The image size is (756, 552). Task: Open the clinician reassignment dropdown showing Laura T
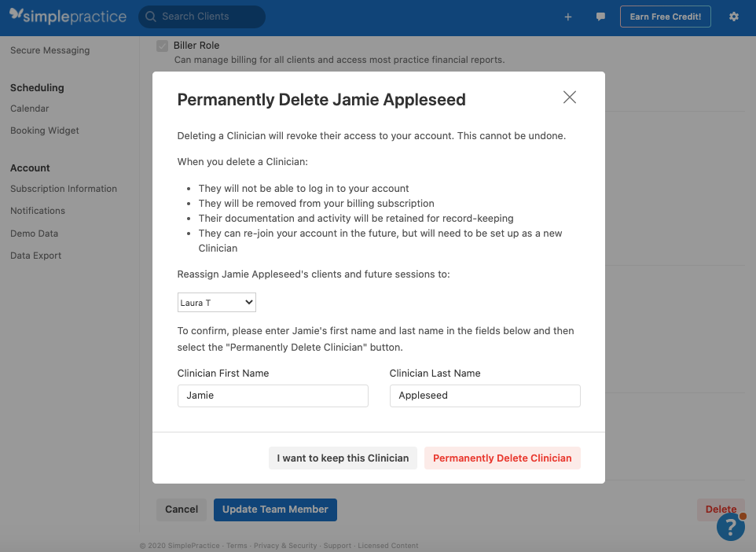coord(216,302)
